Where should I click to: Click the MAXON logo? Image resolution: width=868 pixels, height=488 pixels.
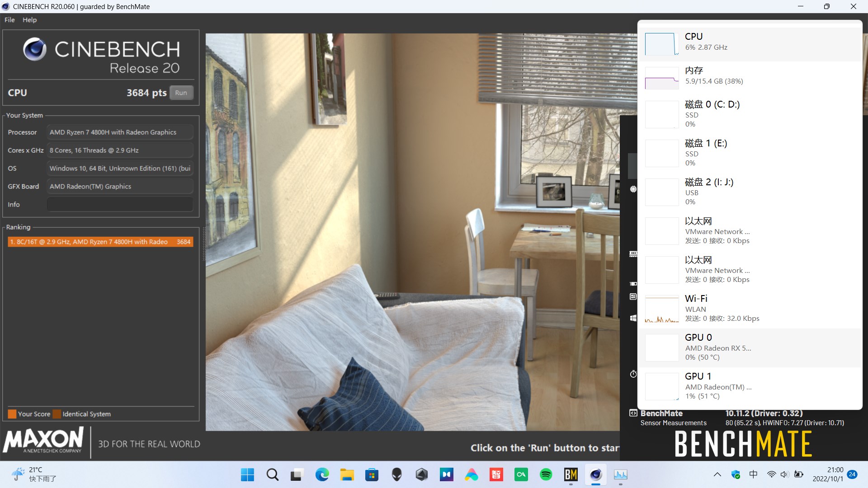43,441
